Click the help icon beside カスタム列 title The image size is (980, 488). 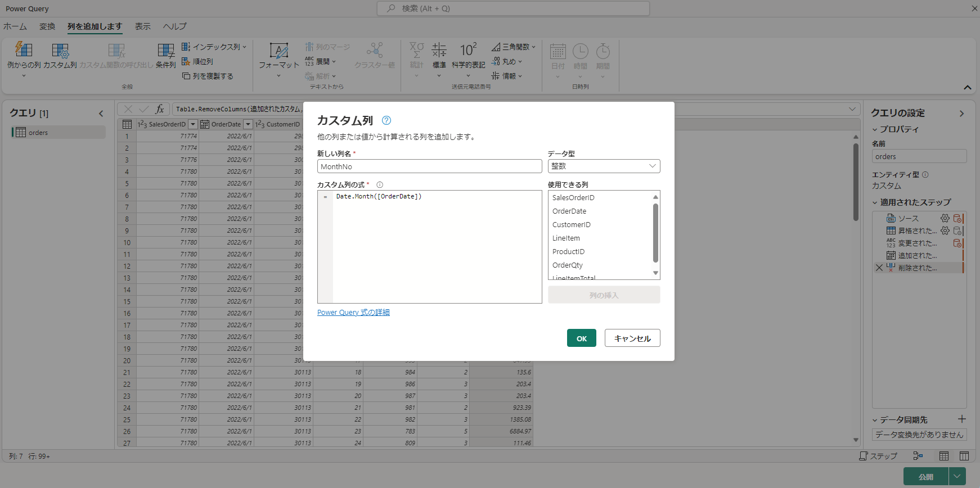pyautogui.click(x=386, y=120)
